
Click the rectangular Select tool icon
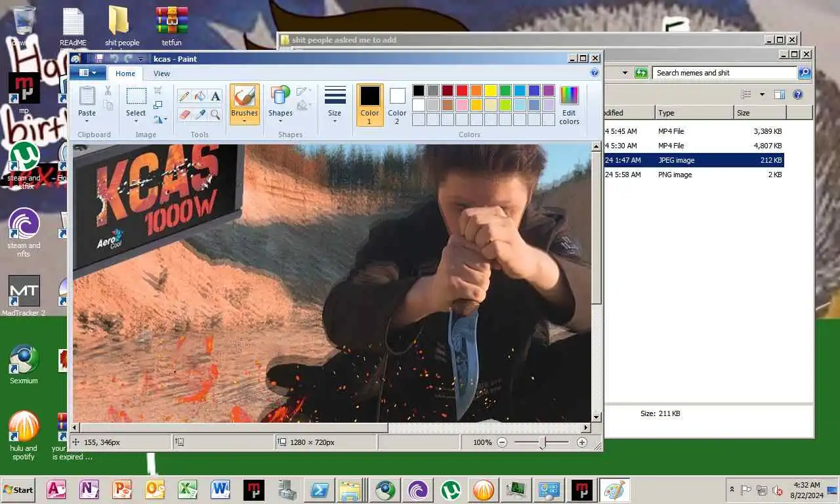[x=136, y=96]
